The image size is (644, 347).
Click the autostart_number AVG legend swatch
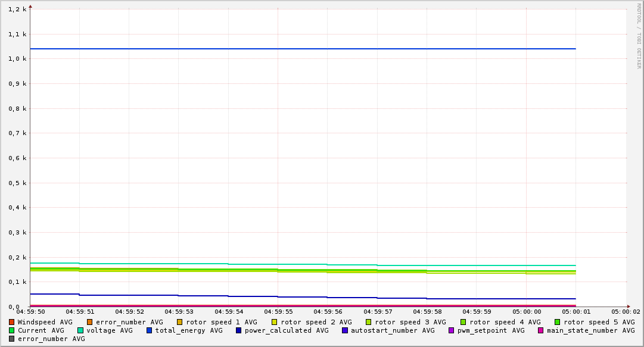coord(345,330)
